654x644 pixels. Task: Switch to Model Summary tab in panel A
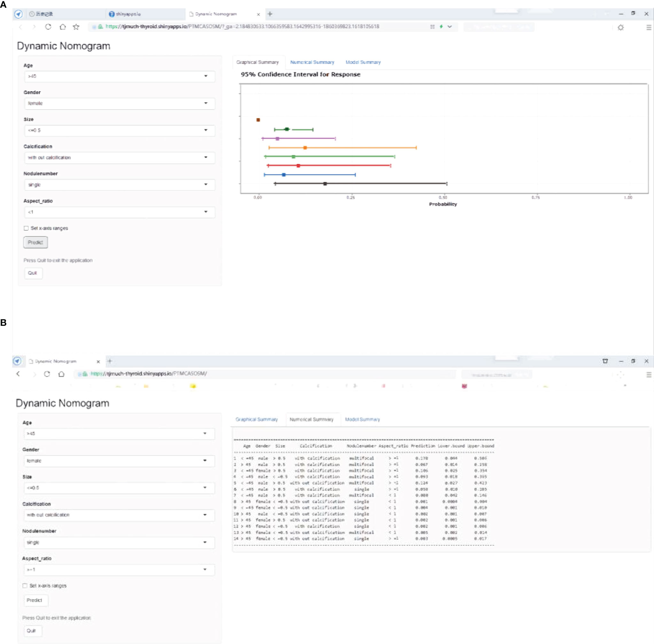tap(363, 62)
